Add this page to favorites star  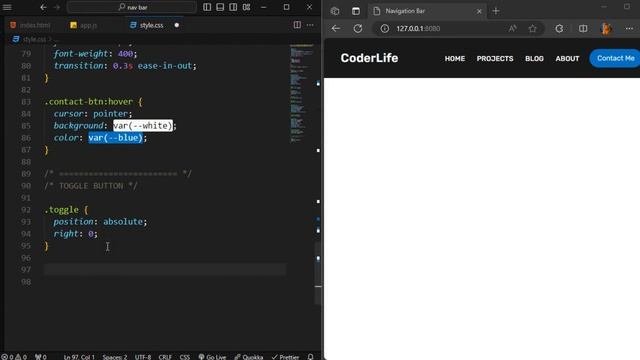click(532, 29)
